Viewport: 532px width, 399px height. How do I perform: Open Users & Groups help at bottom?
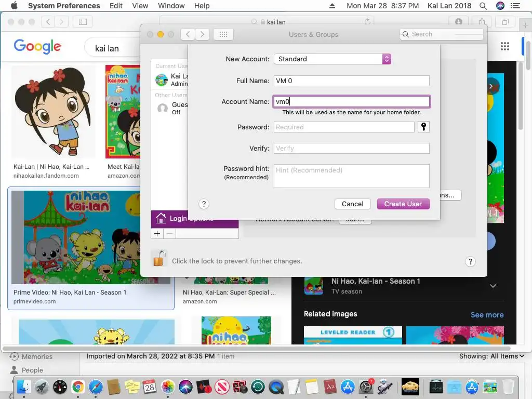click(470, 262)
